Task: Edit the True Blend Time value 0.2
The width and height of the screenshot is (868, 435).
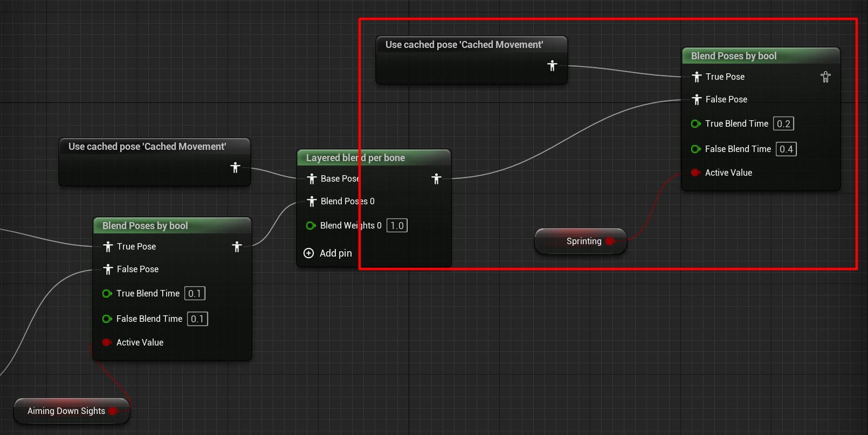Action: tap(783, 123)
